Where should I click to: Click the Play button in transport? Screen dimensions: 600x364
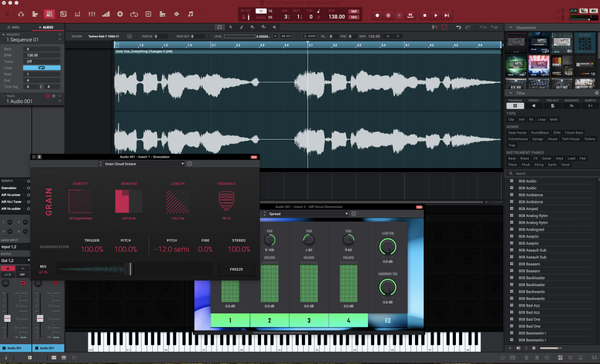[435, 15]
